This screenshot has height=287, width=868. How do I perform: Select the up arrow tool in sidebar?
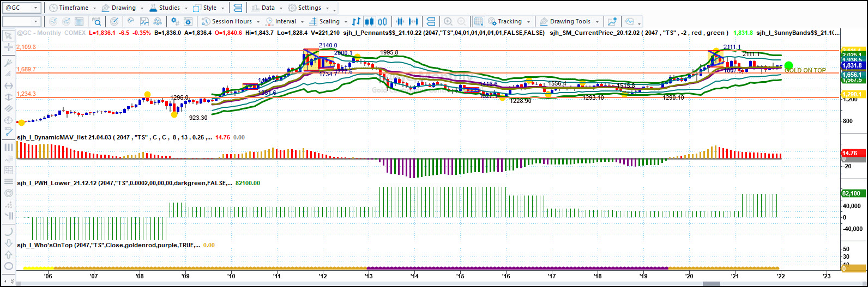point(8,255)
